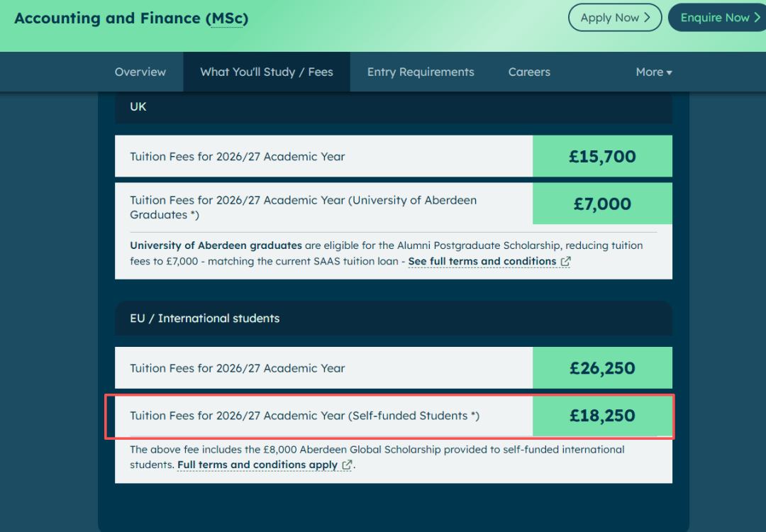Click the MSc abbreviation in the title
Screen dimensions: 766x532
tap(227, 18)
